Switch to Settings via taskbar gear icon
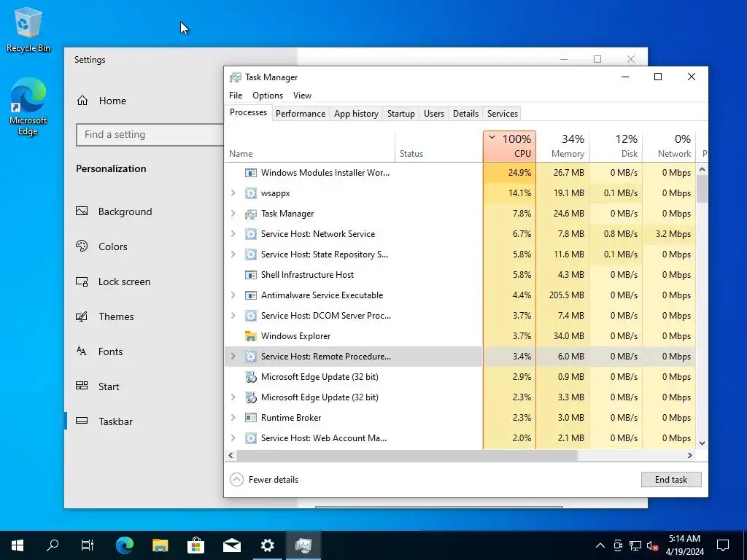 pyautogui.click(x=267, y=545)
